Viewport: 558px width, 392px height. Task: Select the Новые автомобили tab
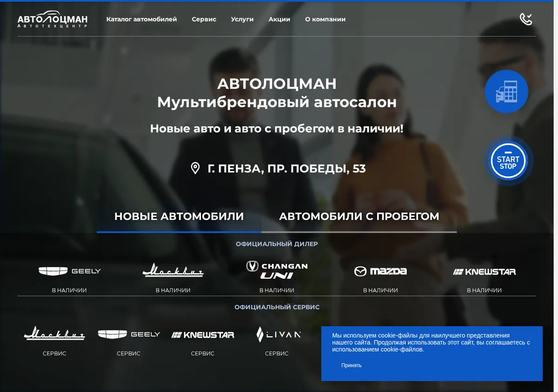coord(179,216)
